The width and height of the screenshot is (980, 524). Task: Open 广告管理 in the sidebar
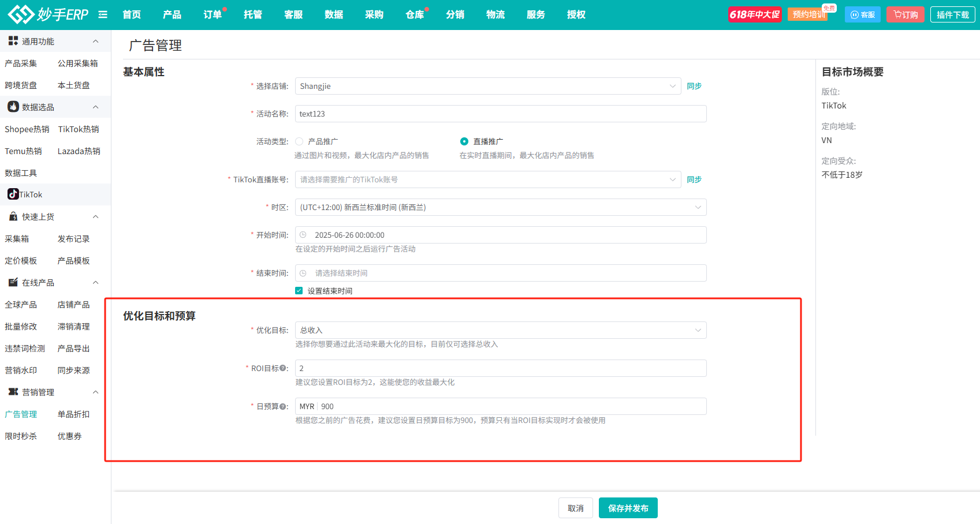coord(21,414)
